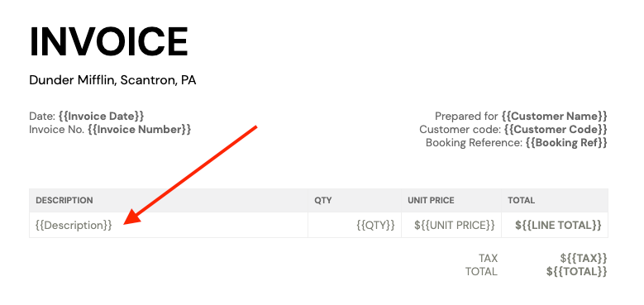Screen dimensions: 644x305
Task: Select the {{Booking Ref}} placeholder
Action: click(x=566, y=143)
